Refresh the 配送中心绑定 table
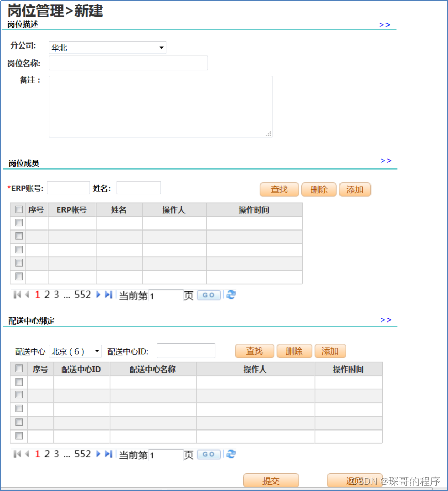 [x=231, y=454]
